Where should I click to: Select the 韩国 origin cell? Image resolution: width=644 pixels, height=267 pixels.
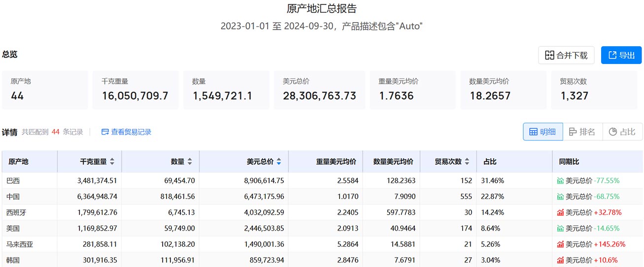30,260
